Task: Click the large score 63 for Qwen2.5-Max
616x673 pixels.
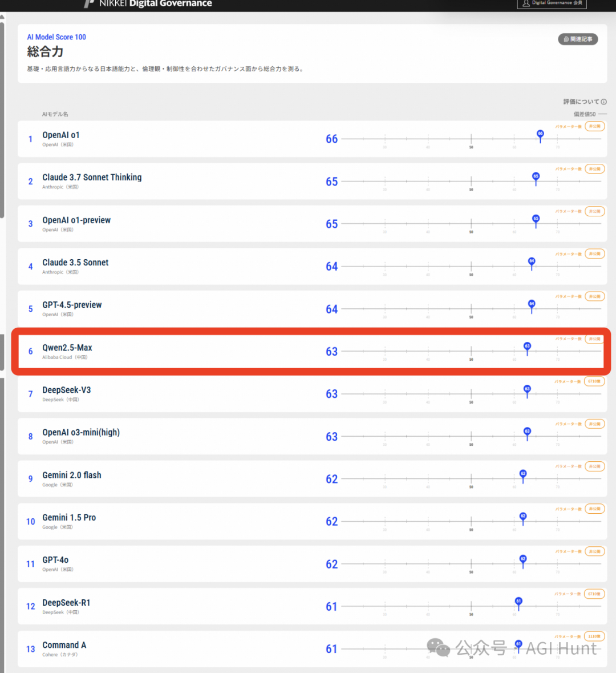Action: [331, 352]
